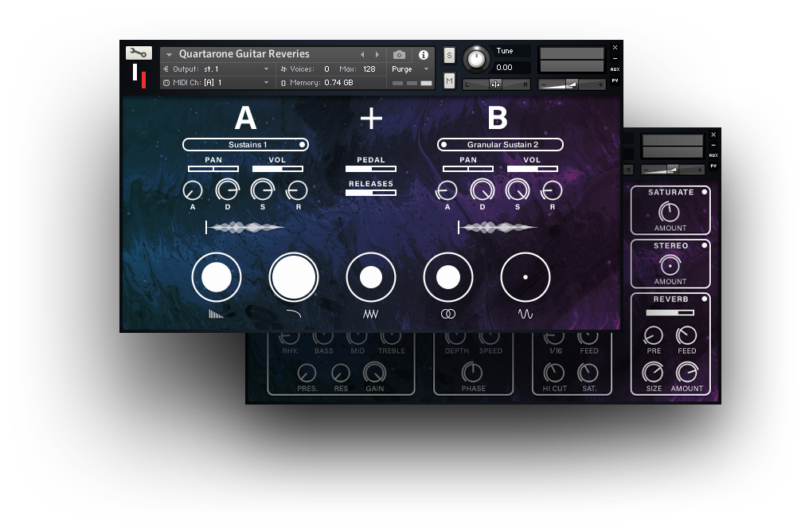Click the header L/R pan slider
The image size is (801, 532).
[496, 84]
